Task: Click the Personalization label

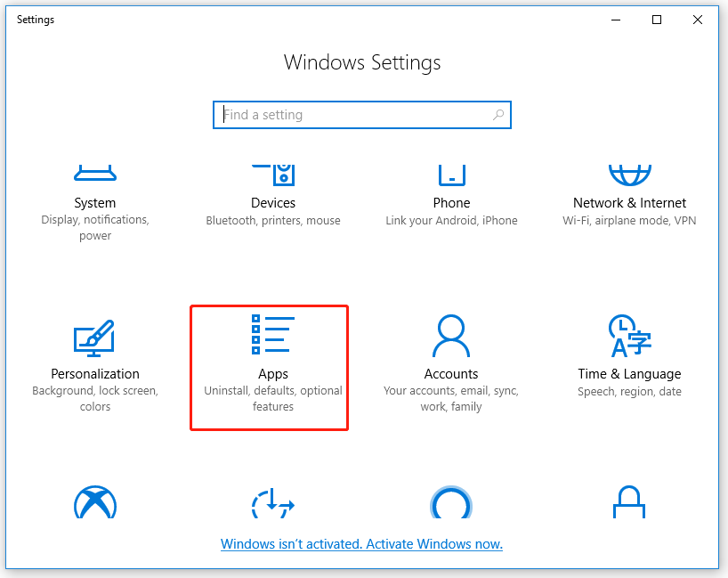Action: click(95, 374)
